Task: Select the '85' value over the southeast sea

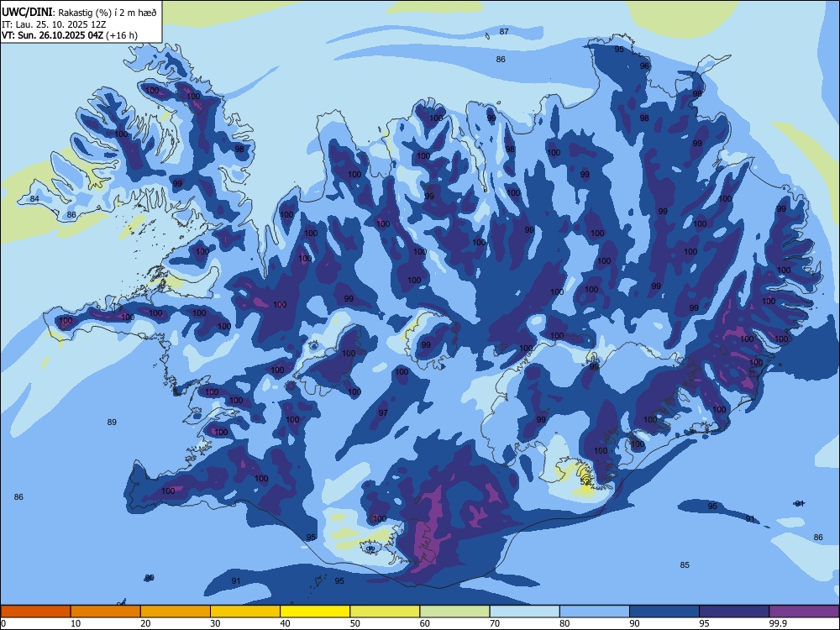Action: 685,564
